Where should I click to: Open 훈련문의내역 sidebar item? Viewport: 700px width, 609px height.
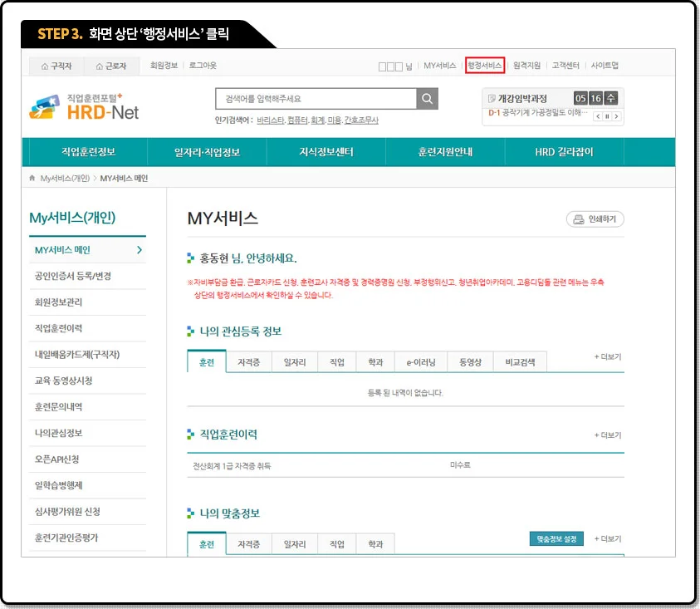pyautogui.click(x=87, y=407)
